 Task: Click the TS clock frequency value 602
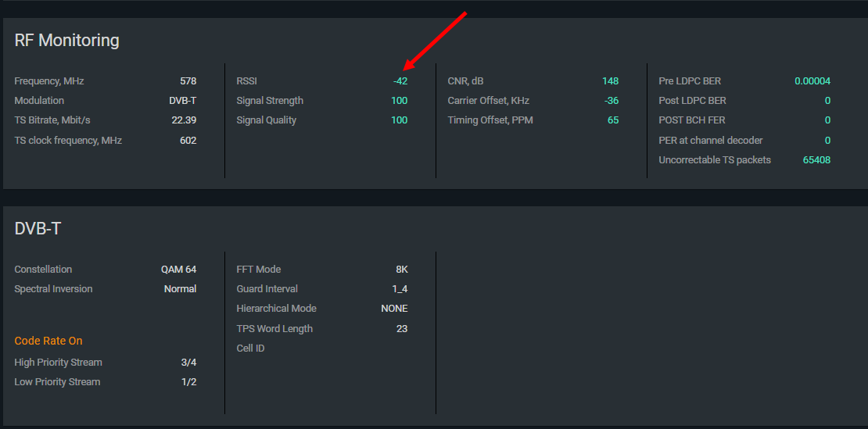pos(188,141)
